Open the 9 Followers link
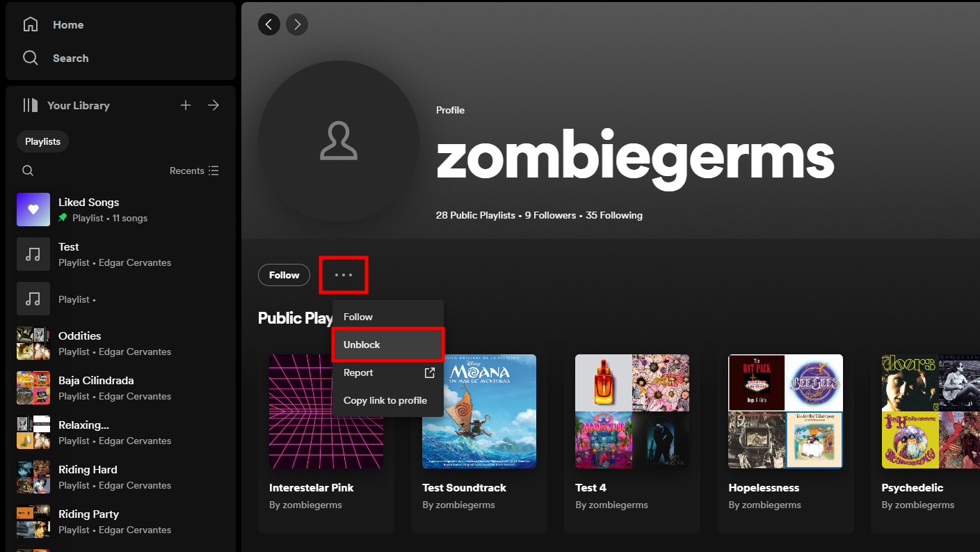This screenshot has height=552, width=980. (x=550, y=216)
